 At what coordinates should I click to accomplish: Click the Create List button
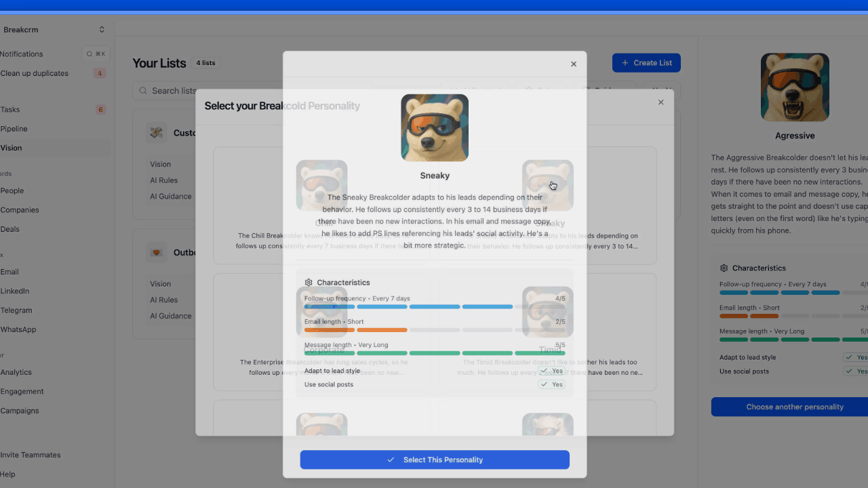tap(646, 63)
